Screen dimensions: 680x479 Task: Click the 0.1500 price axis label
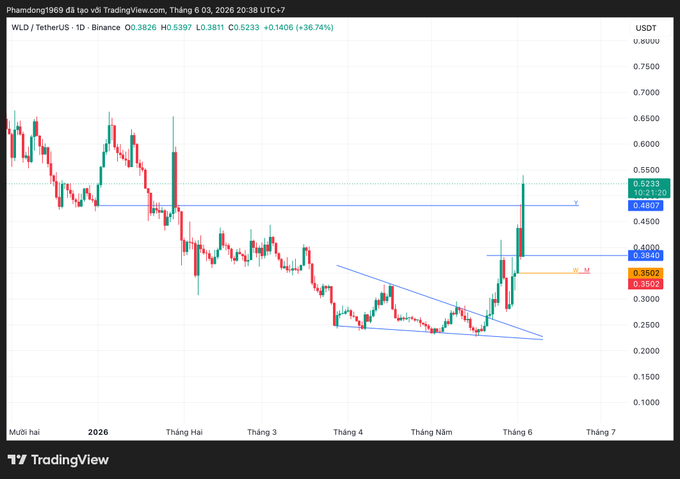coord(646,377)
